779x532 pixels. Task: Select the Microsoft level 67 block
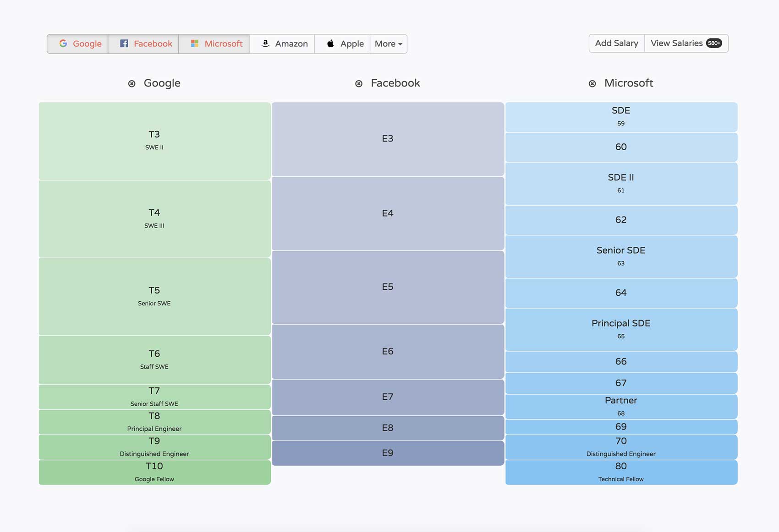[621, 383]
